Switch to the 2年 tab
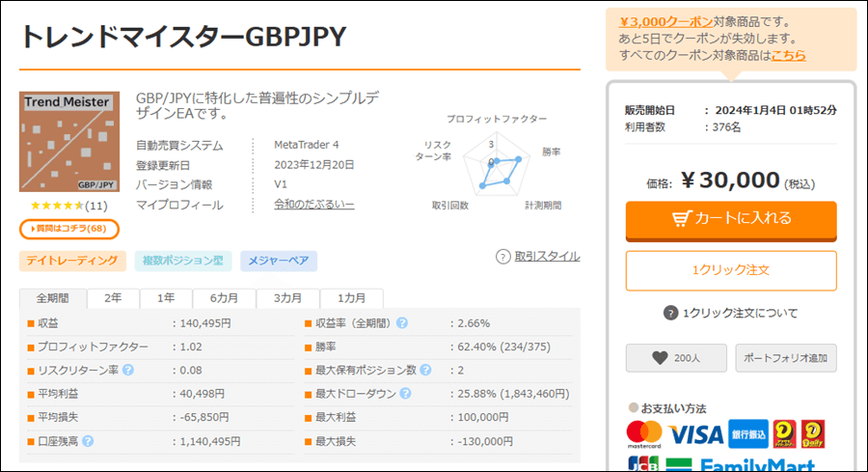Viewport: 868px width, 472px height. [x=113, y=298]
